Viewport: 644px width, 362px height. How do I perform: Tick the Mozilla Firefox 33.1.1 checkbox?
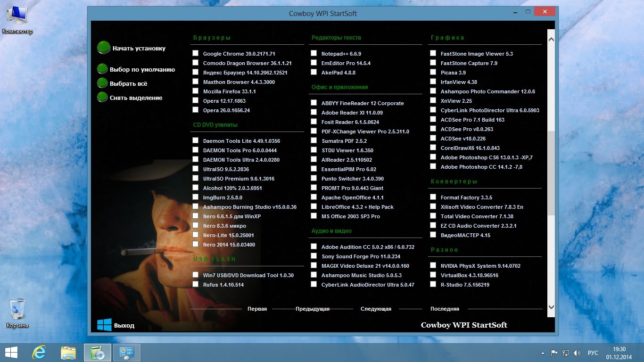point(196,91)
